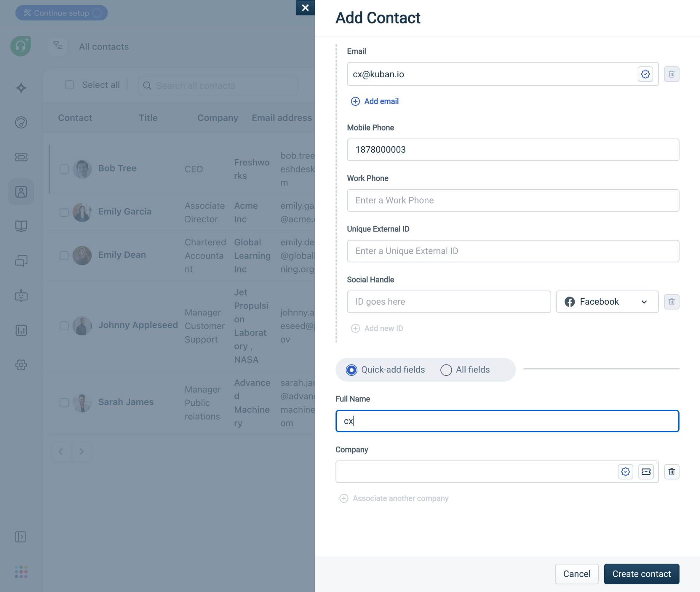The image size is (700, 592).
Task: Open the dashboard gauge icon in sidebar
Action: coord(21,122)
